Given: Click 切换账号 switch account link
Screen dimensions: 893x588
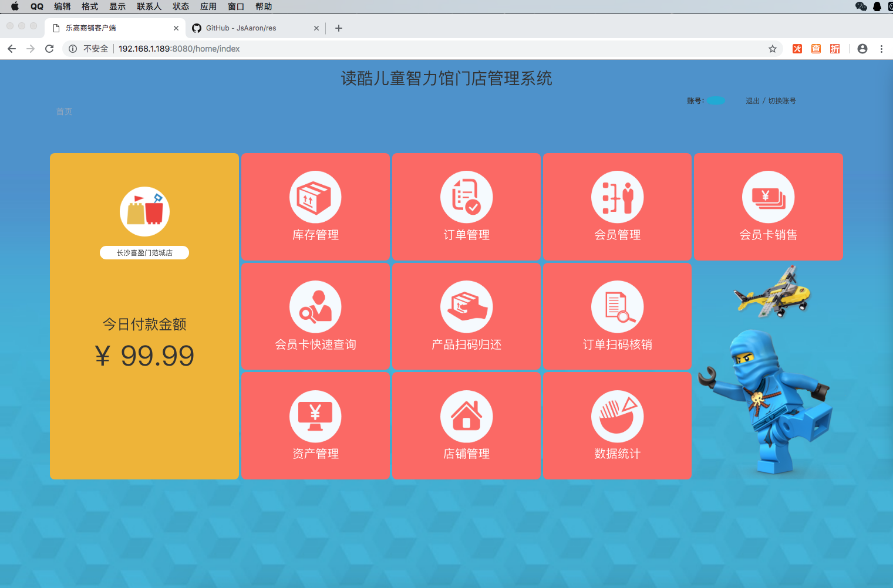Looking at the screenshot, I should [x=782, y=101].
